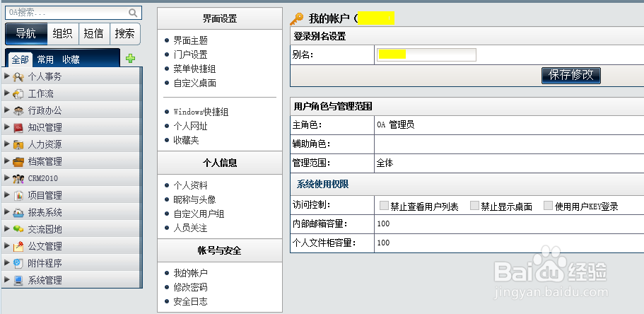The height and width of the screenshot is (314, 644).
Task: Click the key icon beside 我的帐户 title
Action: (296, 18)
